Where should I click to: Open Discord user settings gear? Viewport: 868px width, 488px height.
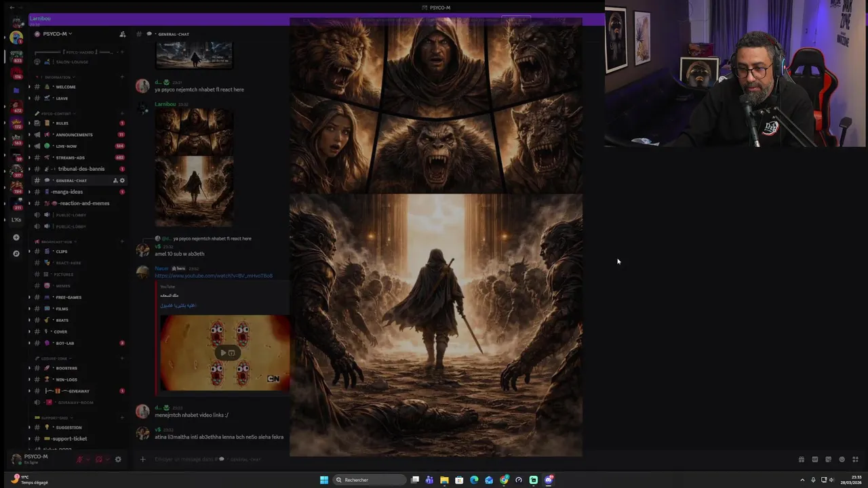(x=118, y=460)
